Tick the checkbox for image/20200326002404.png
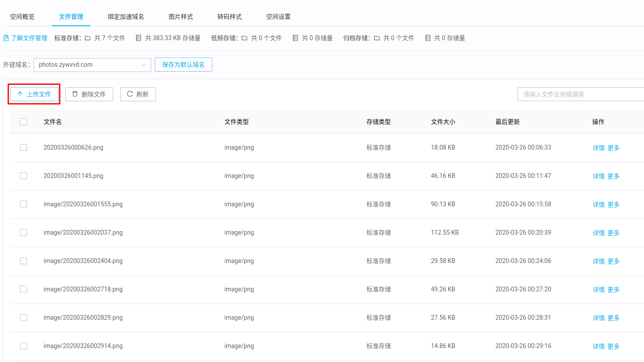The height and width of the screenshot is (362, 644). pyautogui.click(x=24, y=261)
